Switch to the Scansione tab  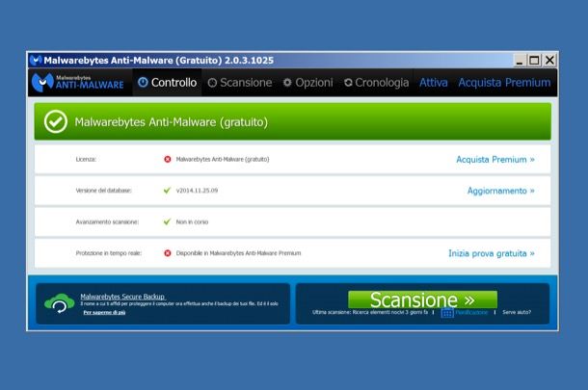click(x=240, y=83)
